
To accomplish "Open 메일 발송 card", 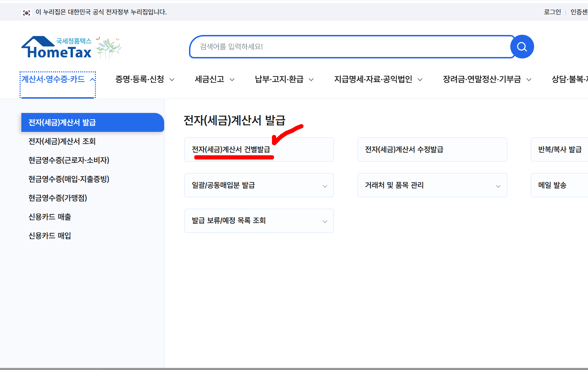I will 560,185.
